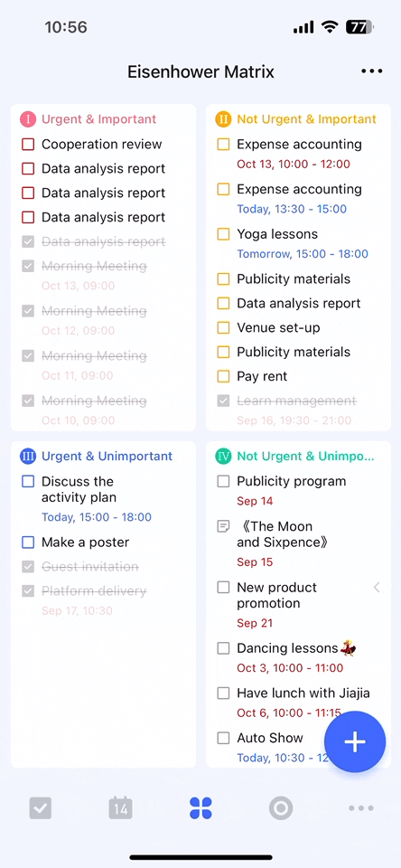Open the Urgent & Important quadrant header
The image size is (401, 868).
click(x=99, y=119)
